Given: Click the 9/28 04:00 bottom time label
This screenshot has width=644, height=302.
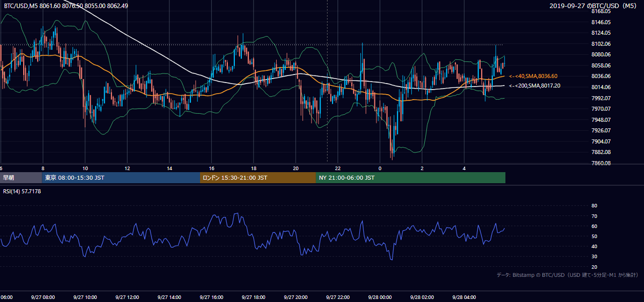Looking at the screenshot, I should click(x=464, y=297).
